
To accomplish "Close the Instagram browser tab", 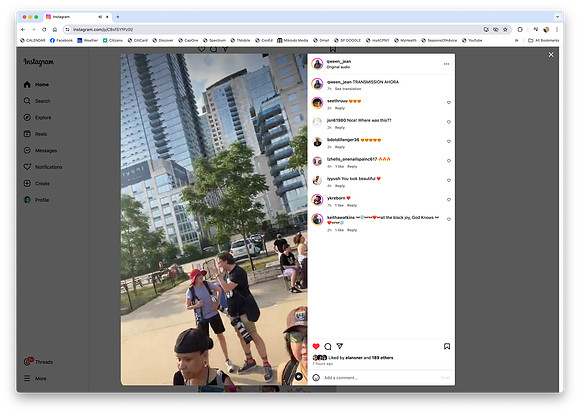I will pos(107,17).
